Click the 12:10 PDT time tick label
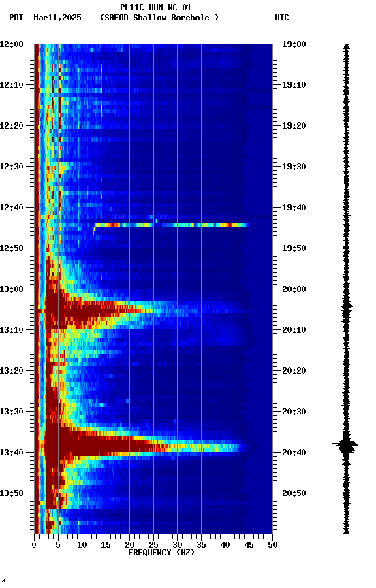The height and width of the screenshot is (588, 376). [x=12, y=85]
